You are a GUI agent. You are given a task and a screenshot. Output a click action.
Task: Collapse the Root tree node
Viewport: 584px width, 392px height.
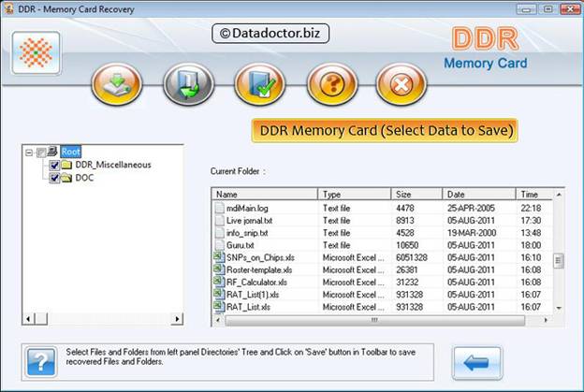point(29,152)
